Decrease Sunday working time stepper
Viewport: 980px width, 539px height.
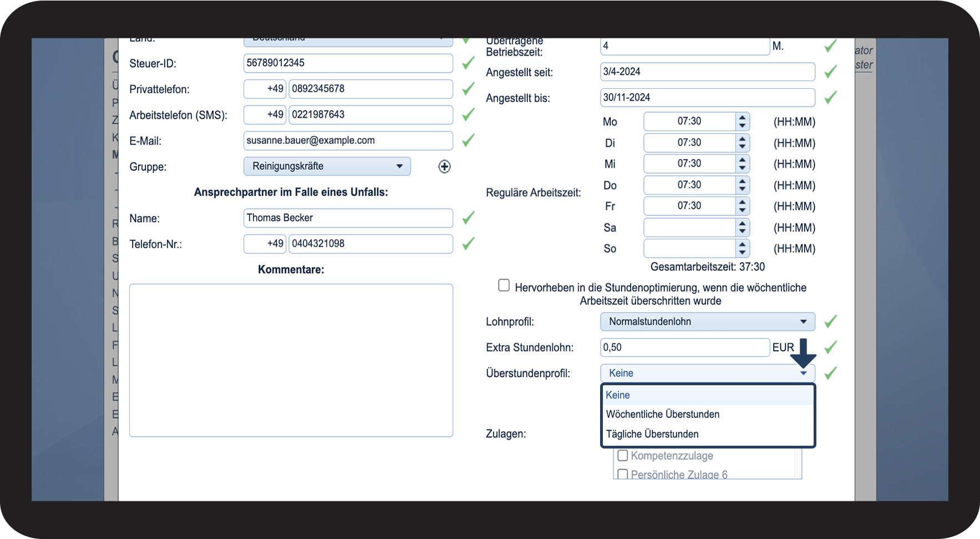pyautogui.click(x=742, y=253)
